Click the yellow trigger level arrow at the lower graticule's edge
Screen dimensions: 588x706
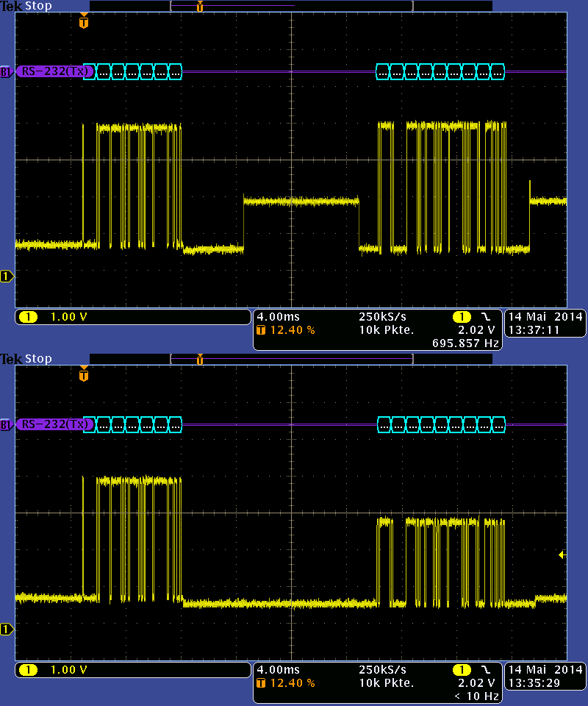[562, 555]
